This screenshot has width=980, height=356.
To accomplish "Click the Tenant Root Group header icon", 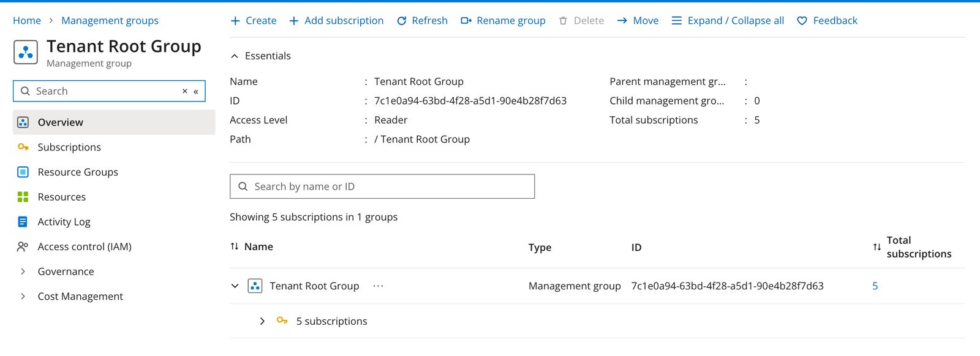I will click(x=26, y=53).
